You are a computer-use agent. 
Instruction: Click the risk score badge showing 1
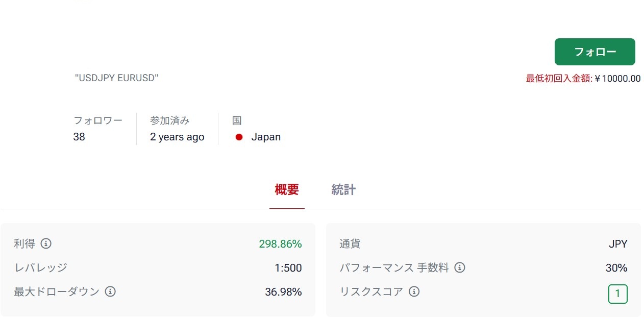pos(617,294)
